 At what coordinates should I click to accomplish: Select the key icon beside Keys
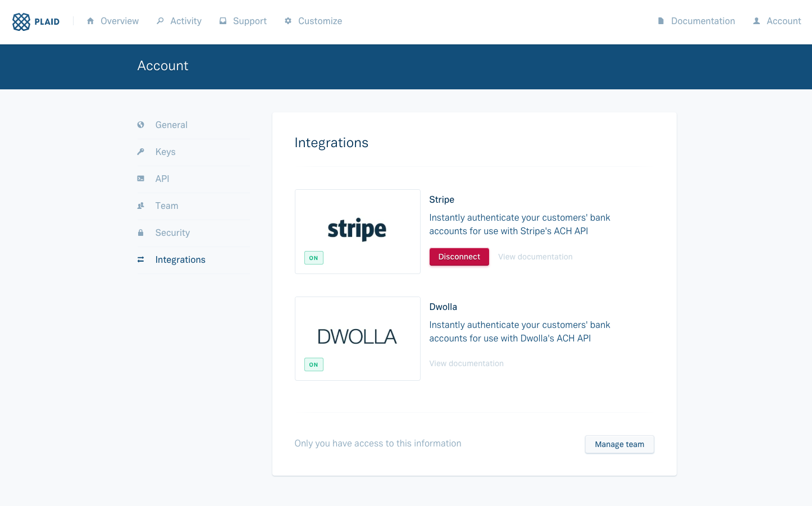click(x=140, y=151)
